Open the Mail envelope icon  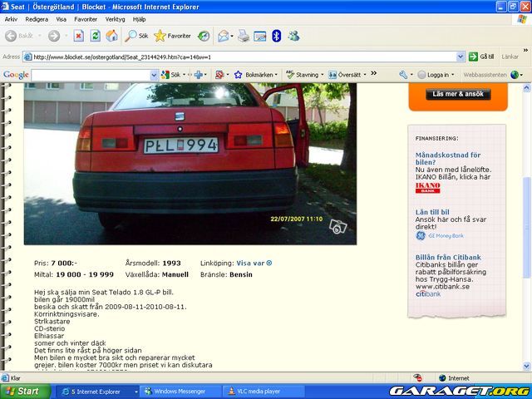point(224,36)
